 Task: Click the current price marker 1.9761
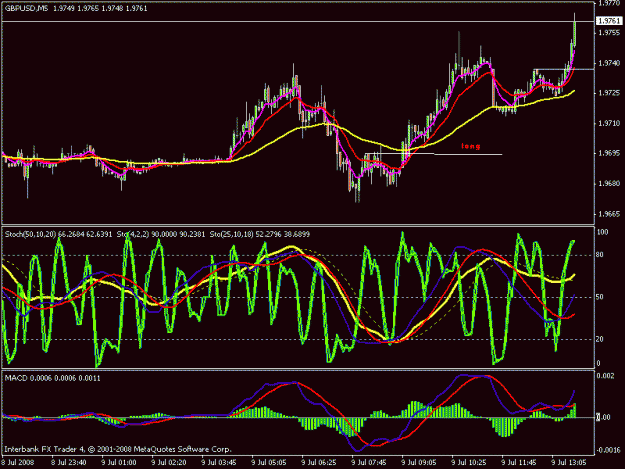coord(609,21)
